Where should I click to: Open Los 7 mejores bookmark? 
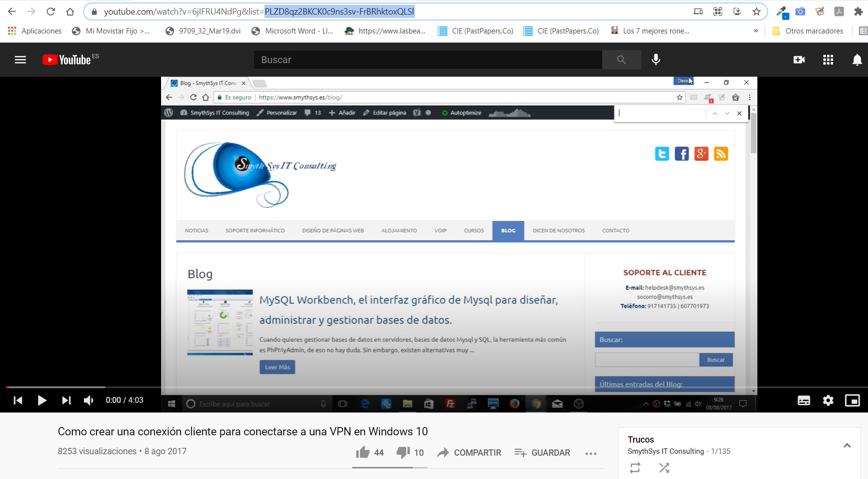(x=650, y=31)
